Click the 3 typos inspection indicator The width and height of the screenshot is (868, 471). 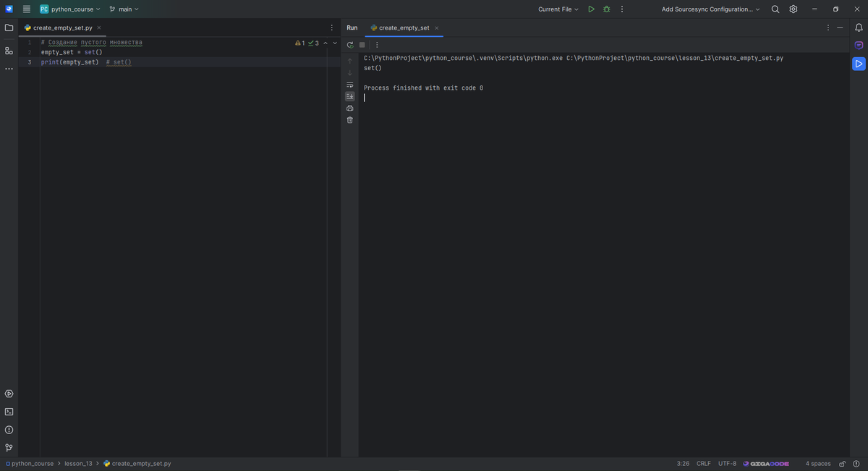314,43
